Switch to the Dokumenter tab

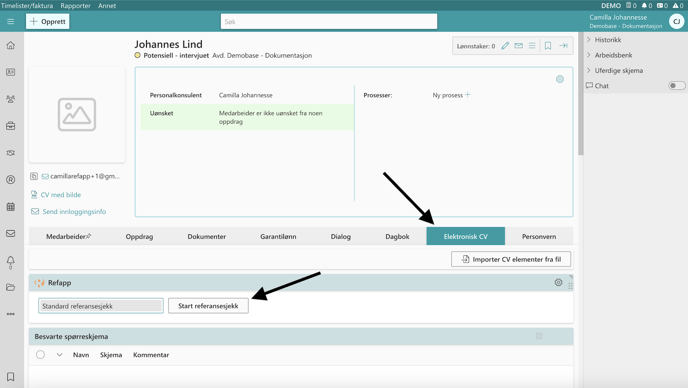207,236
